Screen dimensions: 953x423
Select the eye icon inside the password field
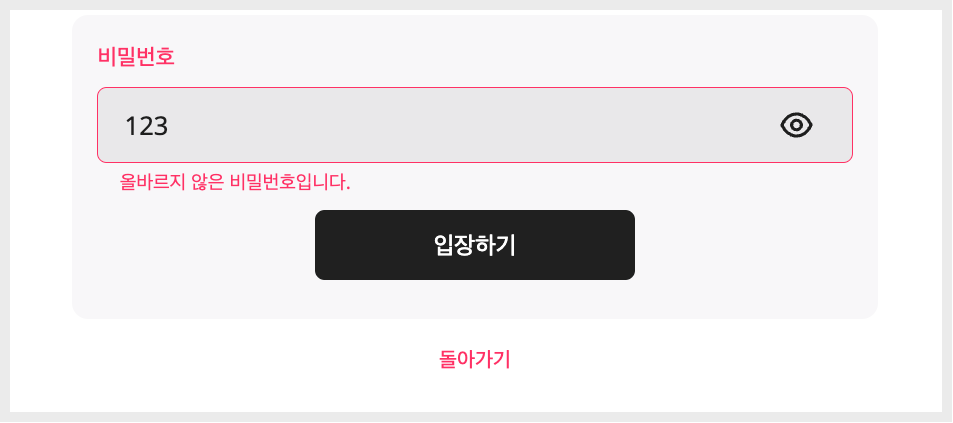(x=796, y=125)
